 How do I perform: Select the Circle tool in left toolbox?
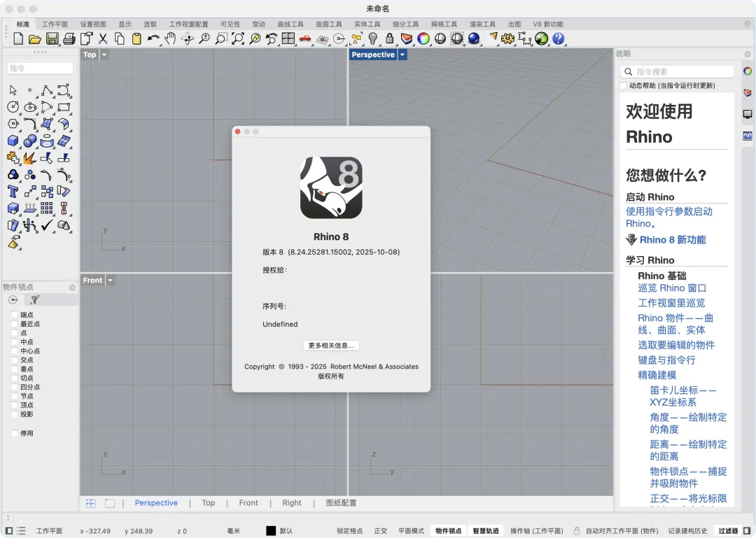click(x=13, y=107)
